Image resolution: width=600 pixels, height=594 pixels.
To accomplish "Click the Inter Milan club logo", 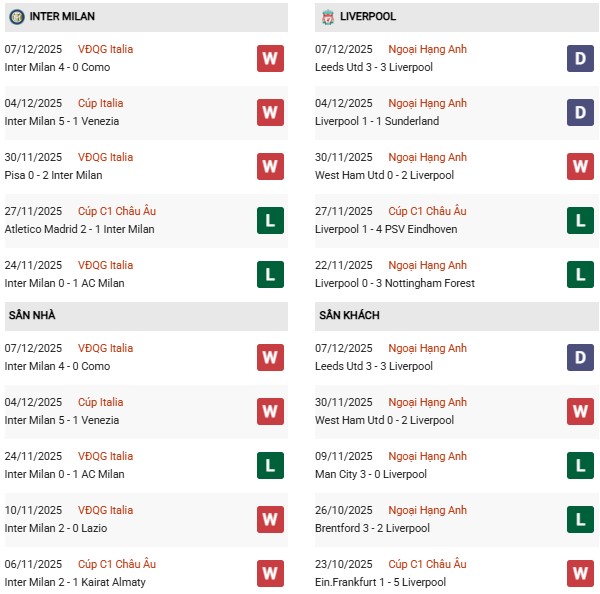I will point(17,17).
